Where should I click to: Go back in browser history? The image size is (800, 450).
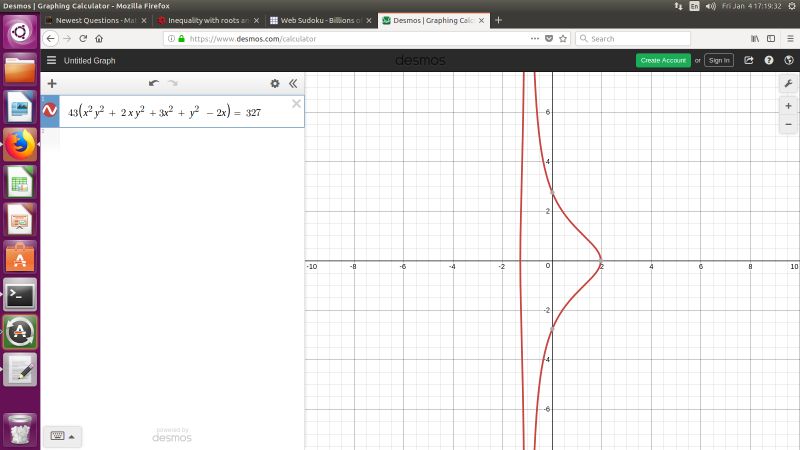point(51,39)
